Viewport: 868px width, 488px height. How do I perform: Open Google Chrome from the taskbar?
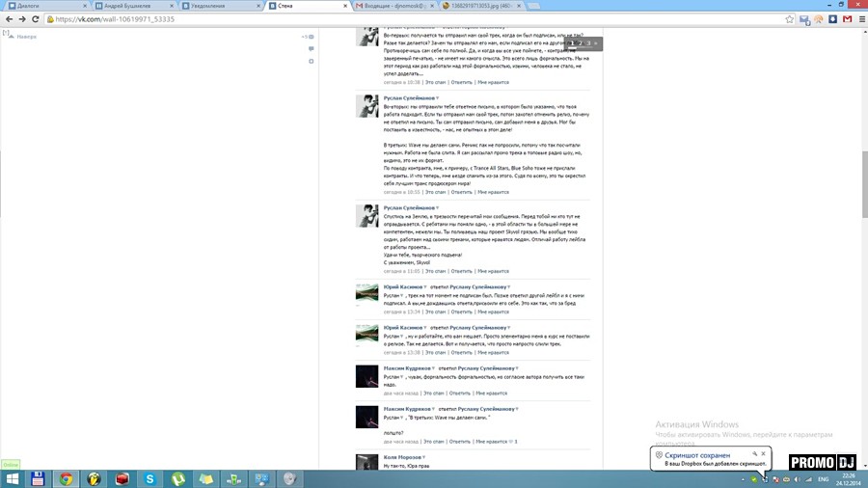pyautogui.click(x=66, y=478)
